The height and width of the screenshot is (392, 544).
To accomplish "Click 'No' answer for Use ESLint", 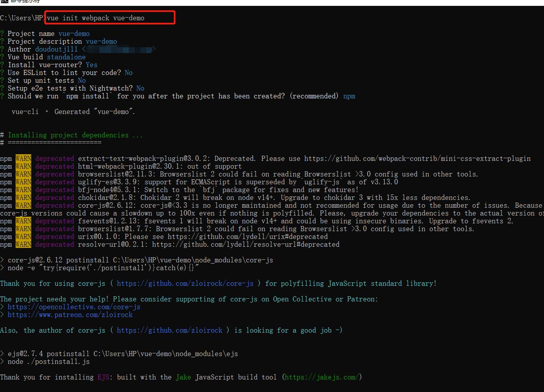I will pyautogui.click(x=129, y=73).
